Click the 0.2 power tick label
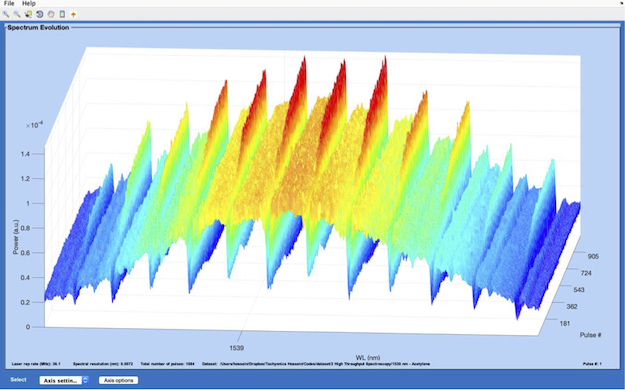Viewport: 625px width, 390px height. click(x=25, y=302)
